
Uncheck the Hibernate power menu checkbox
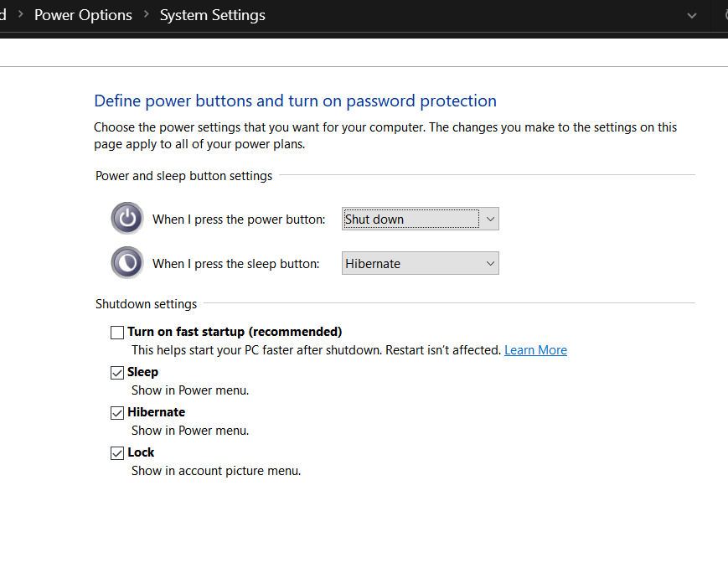pos(117,413)
